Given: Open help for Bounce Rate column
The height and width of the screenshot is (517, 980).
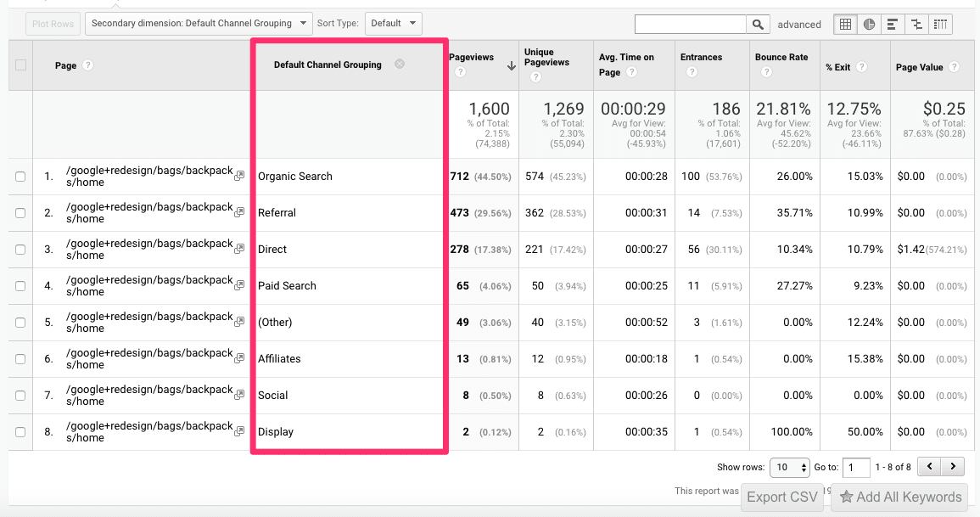Looking at the screenshot, I should 766,72.
